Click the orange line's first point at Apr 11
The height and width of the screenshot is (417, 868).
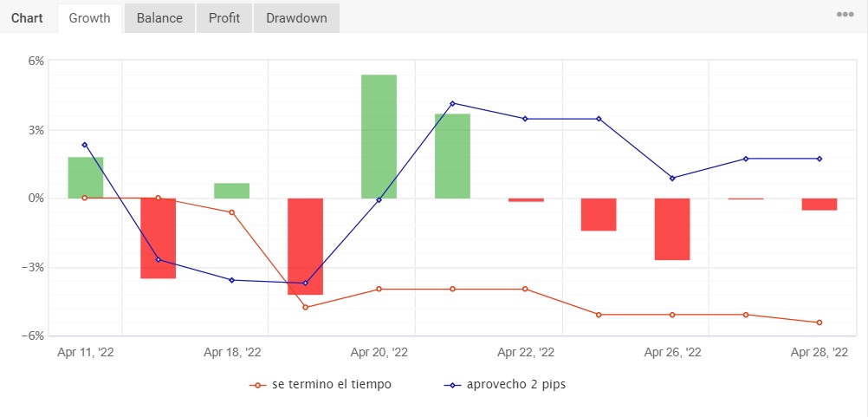85,198
